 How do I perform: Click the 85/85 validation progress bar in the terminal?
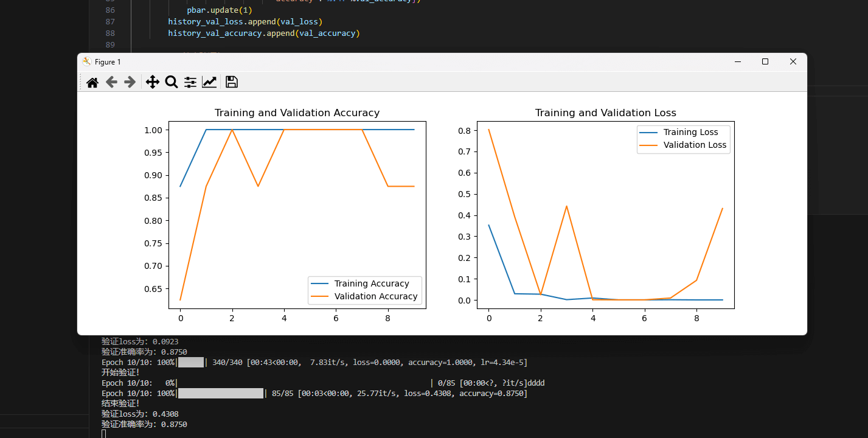pos(221,394)
